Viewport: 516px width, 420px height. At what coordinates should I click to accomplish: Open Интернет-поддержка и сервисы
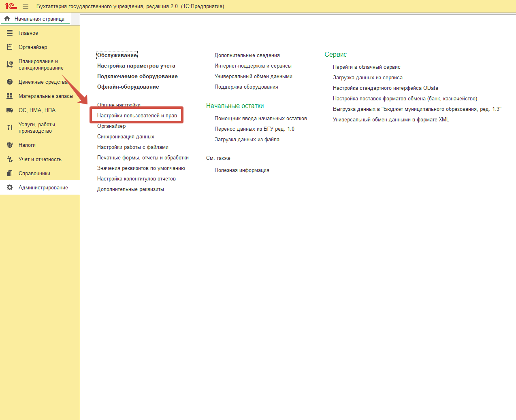[253, 66]
